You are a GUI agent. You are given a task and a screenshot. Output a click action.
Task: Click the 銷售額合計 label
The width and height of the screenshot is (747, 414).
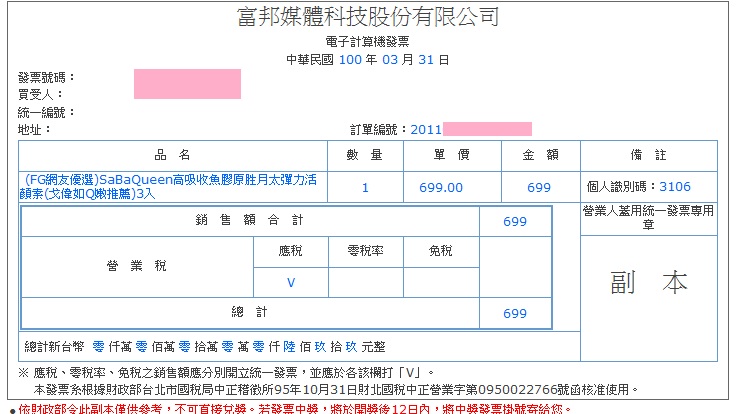[250, 220]
